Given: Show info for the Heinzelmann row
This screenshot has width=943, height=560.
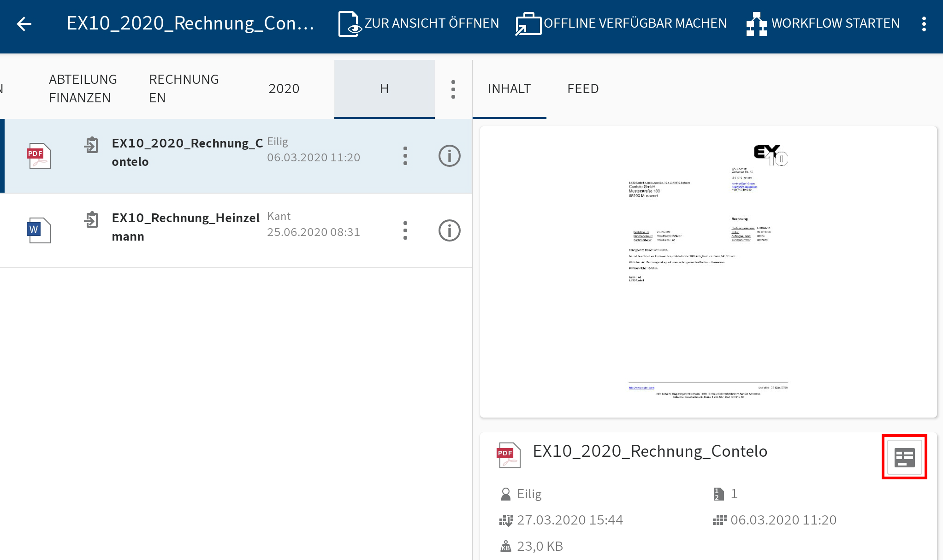Looking at the screenshot, I should coord(449,230).
